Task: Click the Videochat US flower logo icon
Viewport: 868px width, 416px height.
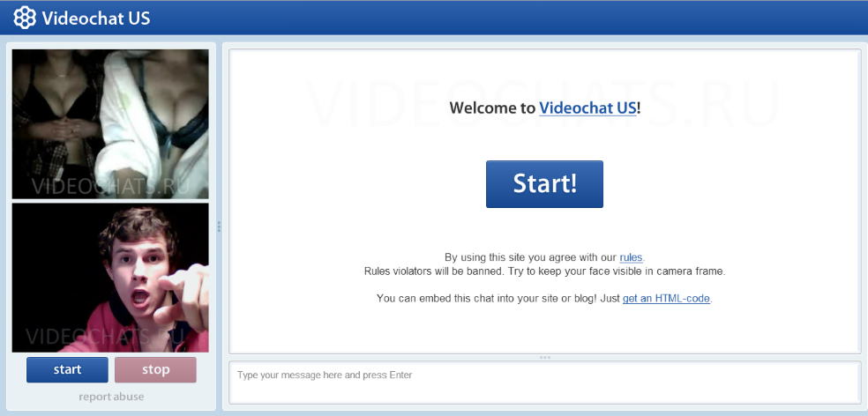Action: point(25,19)
